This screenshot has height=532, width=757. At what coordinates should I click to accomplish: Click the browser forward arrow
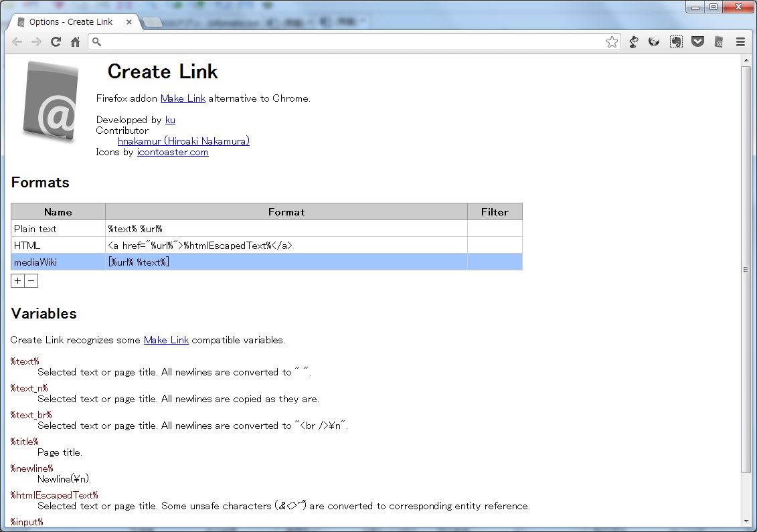click(x=36, y=42)
